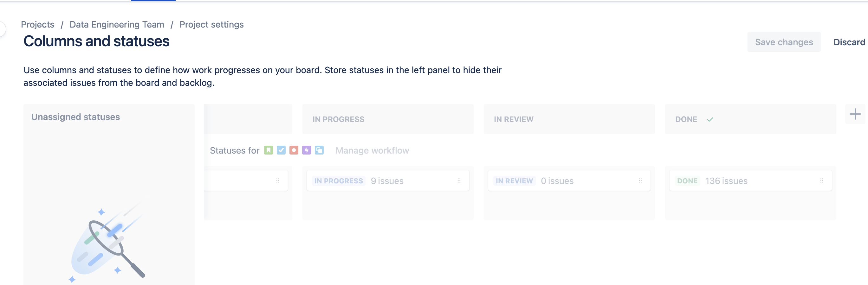Go to Projects breadcrumb
The width and height of the screenshot is (868, 285).
[x=37, y=25]
